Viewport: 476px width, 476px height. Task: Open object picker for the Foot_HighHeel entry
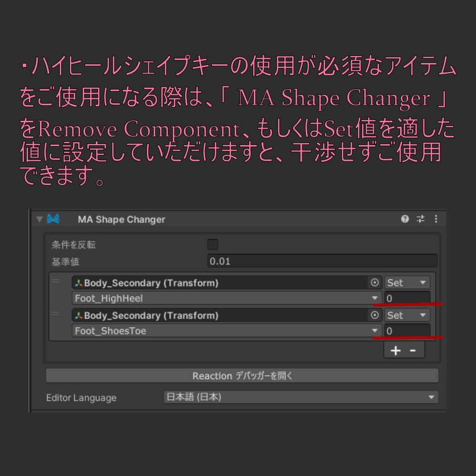375,283
